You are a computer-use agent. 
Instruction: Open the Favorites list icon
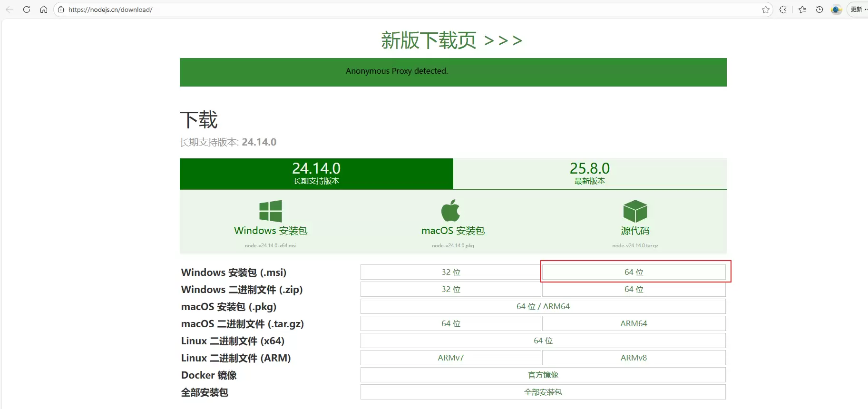(802, 10)
